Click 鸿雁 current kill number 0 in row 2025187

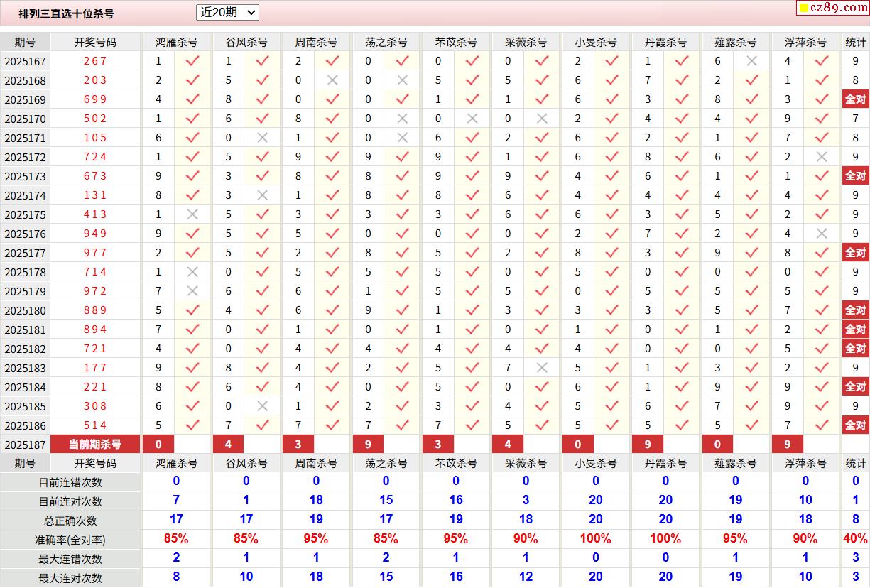tap(158, 445)
